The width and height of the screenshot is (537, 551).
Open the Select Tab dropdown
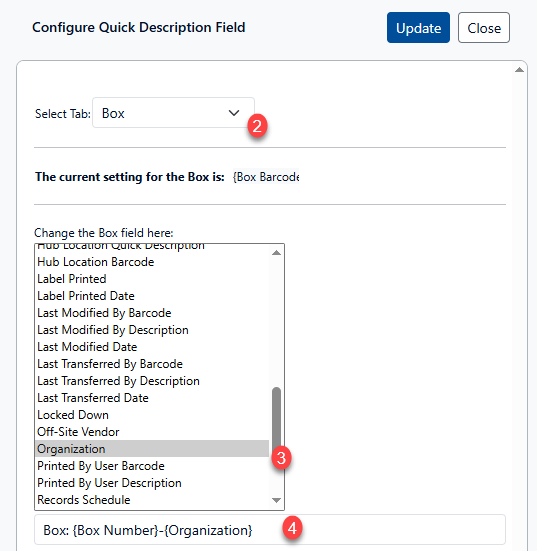173,113
